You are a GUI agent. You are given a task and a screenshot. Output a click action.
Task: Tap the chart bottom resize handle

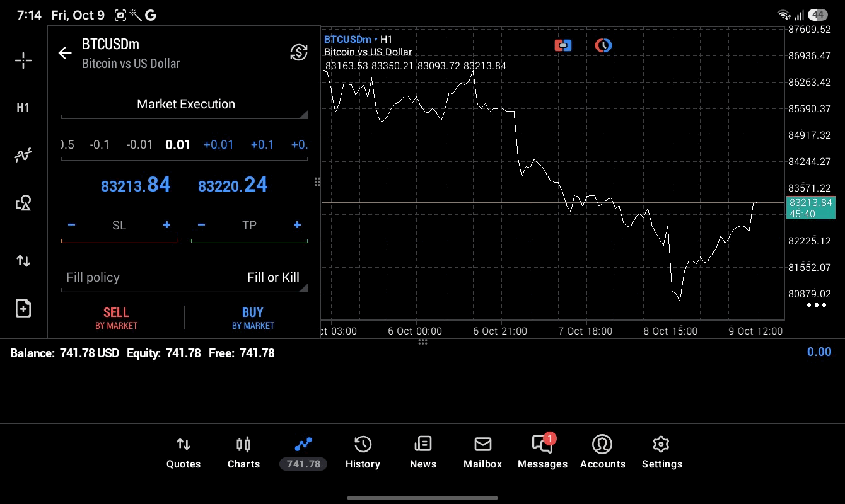(x=422, y=341)
